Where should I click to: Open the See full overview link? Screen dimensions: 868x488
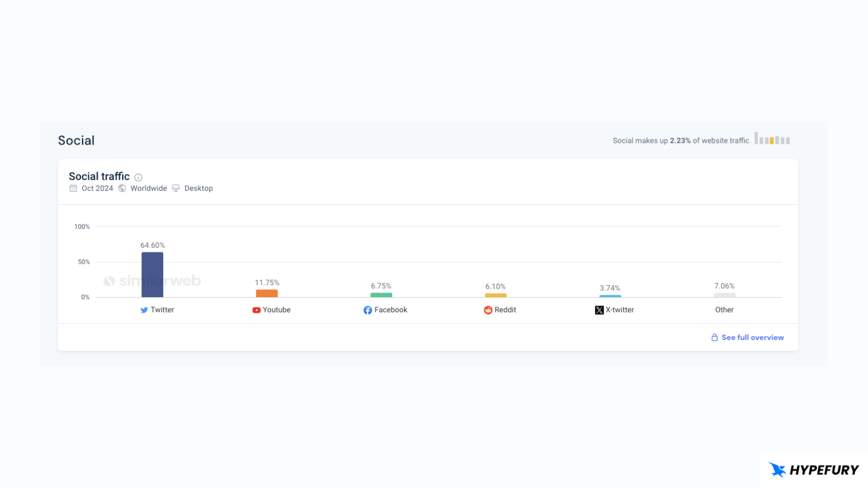753,337
